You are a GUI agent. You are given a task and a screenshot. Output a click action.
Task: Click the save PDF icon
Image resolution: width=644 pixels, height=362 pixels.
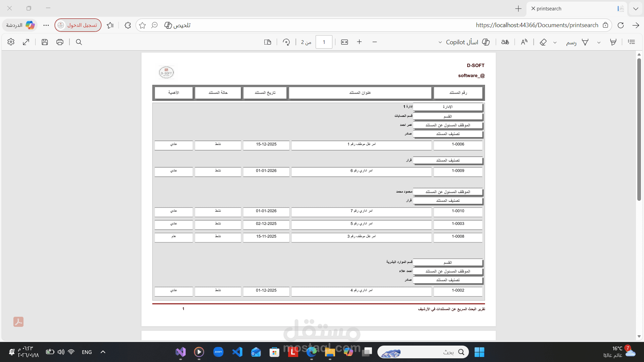pyautogui.click(x=45, y=42)
